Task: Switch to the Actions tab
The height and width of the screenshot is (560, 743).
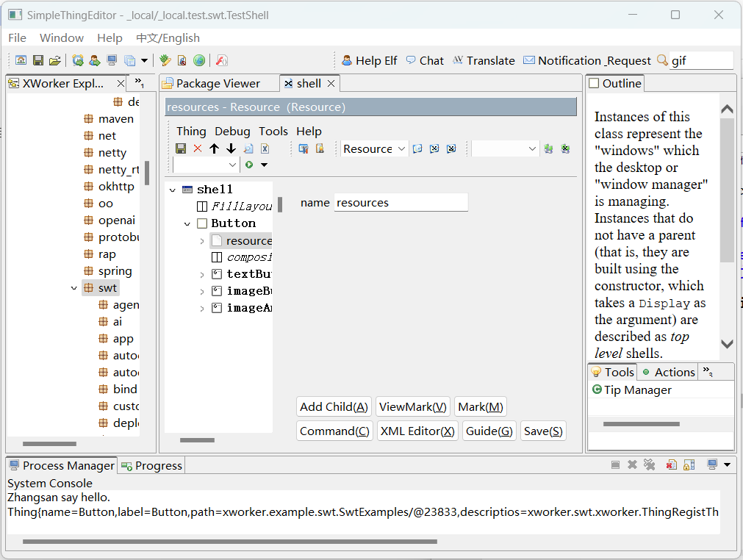Action: (669, 373)
